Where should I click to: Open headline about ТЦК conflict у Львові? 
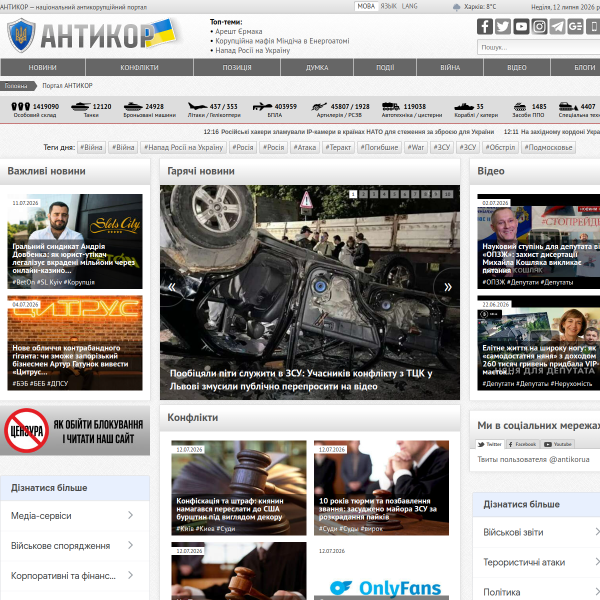pyautogui.click(x=301, y=380)
